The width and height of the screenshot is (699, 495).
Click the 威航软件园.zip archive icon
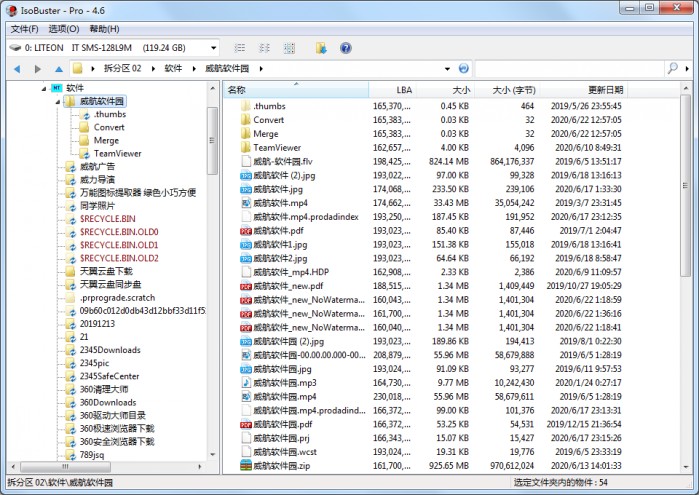(x=246, y=466)
